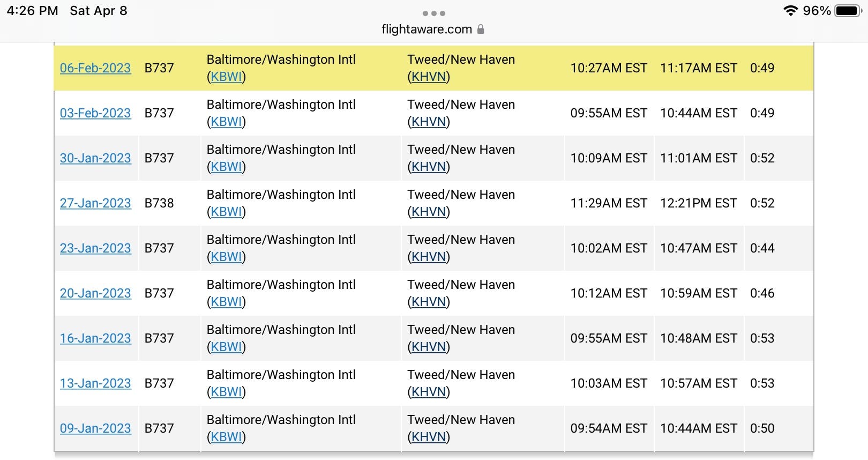The height and width of the screenshot is (460, 868).
Task: Open the 27-Jan-2023 flight link
Action: (x=95, y=203)
